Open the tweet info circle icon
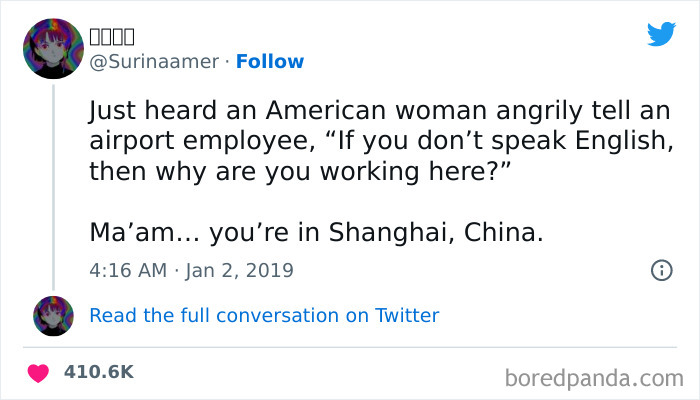This screenshot has height=400, width=700. point(661,270)
